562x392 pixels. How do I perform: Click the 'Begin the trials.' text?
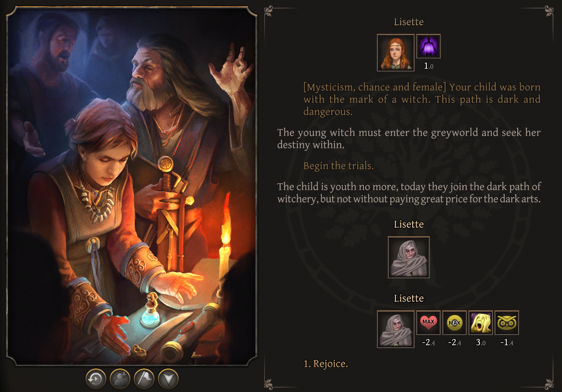[338, 166]
